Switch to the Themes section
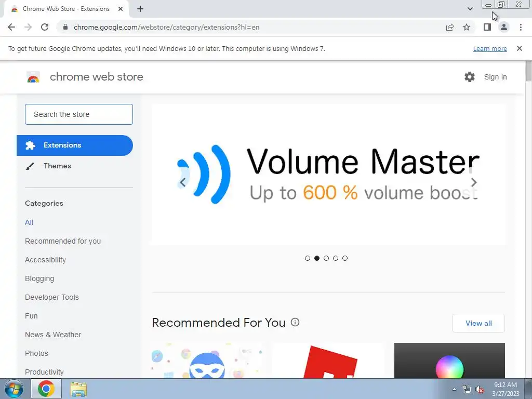Viewport: 532px width, 399px height. [x=57, y=166]
